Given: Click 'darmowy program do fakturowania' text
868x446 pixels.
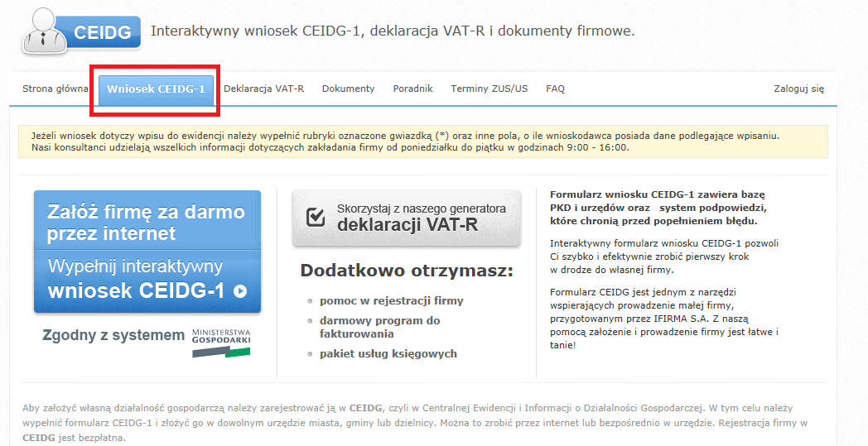Looking at the screenshot, I should coord(379,327).
